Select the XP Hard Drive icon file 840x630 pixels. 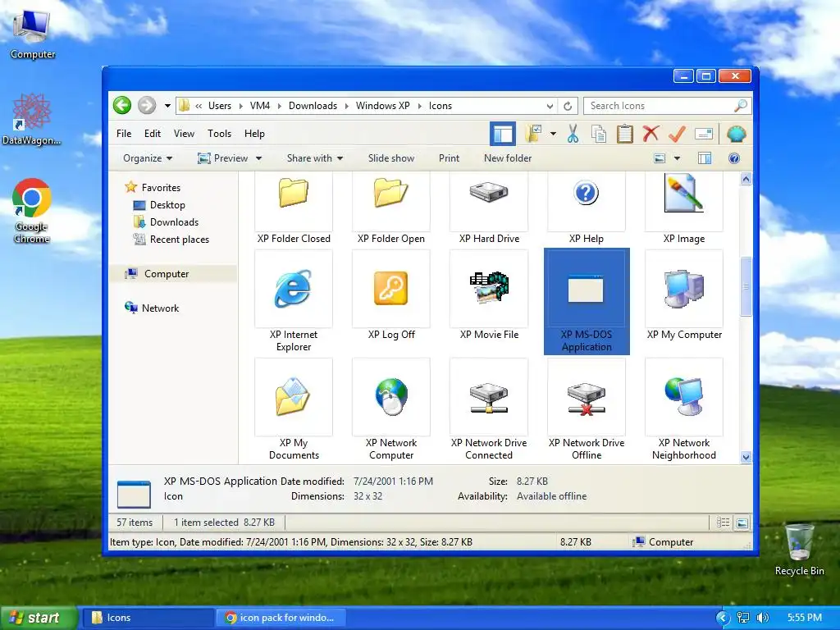point(489,209)
